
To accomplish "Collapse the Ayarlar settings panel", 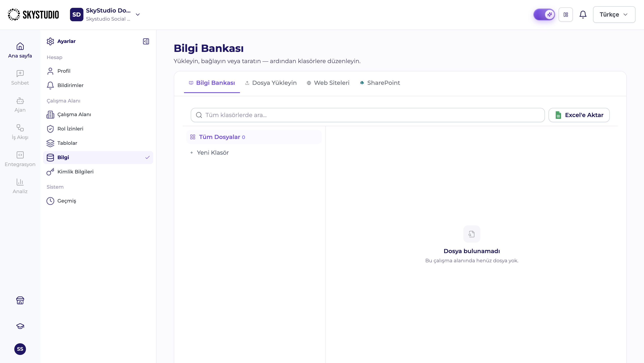I will click(x=146, y=41).
